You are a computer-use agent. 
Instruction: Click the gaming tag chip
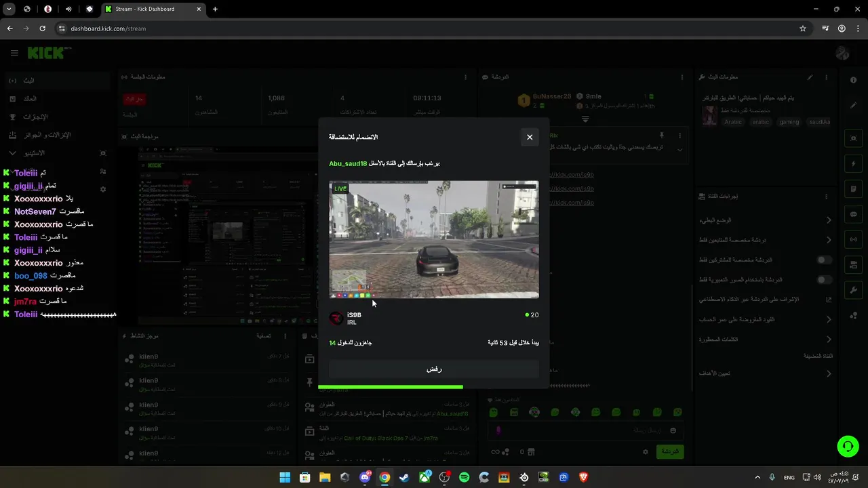coord(789,122)
